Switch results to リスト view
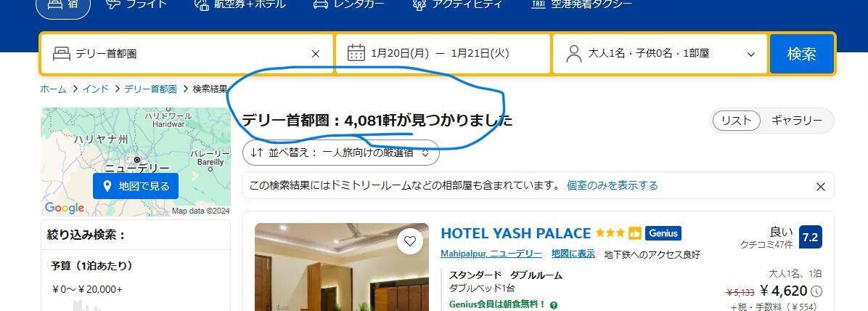Image resolution: width=868 pixels, height=311 pixels. (736, 121)
